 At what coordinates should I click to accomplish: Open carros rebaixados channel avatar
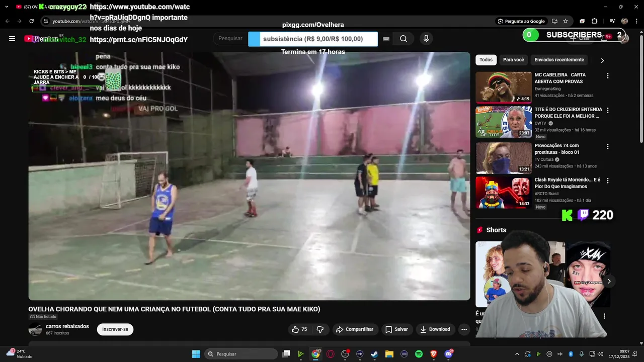(35, 330)
